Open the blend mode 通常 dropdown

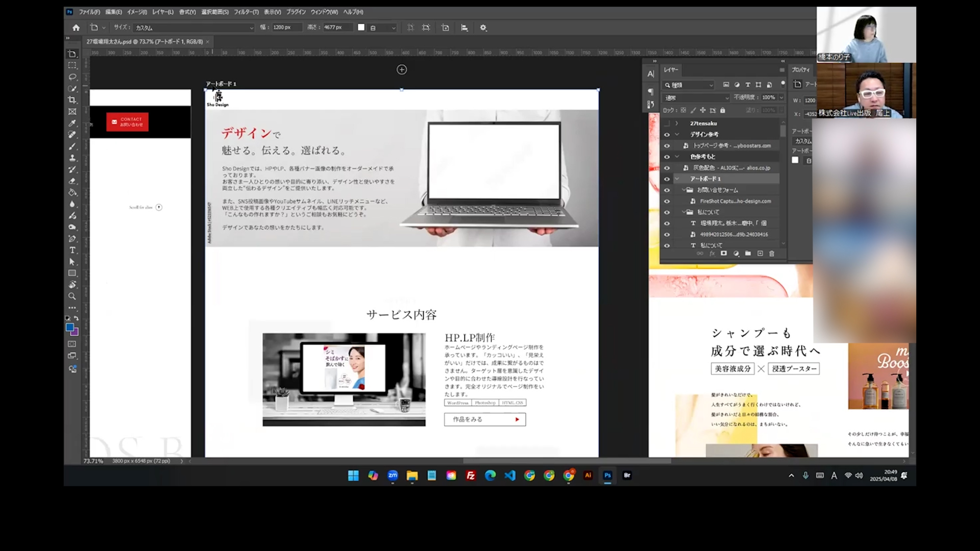[697, 97]
